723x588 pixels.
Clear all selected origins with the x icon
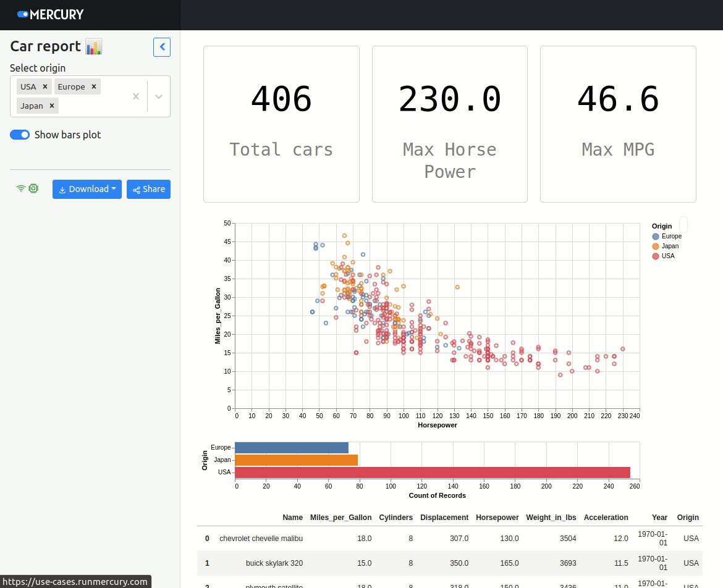(135, 96)
